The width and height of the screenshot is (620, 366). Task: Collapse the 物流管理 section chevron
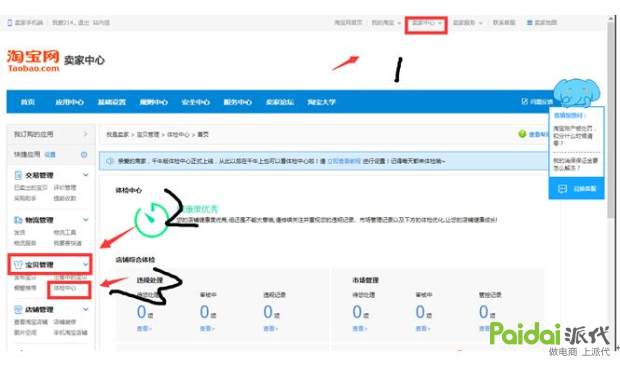click(85, 220)
